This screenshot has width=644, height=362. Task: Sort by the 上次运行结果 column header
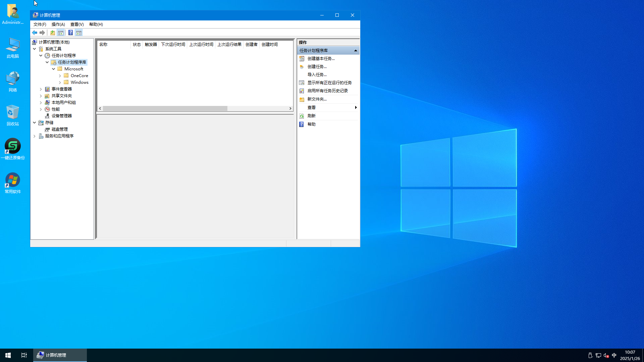click(x=229, y=45)
